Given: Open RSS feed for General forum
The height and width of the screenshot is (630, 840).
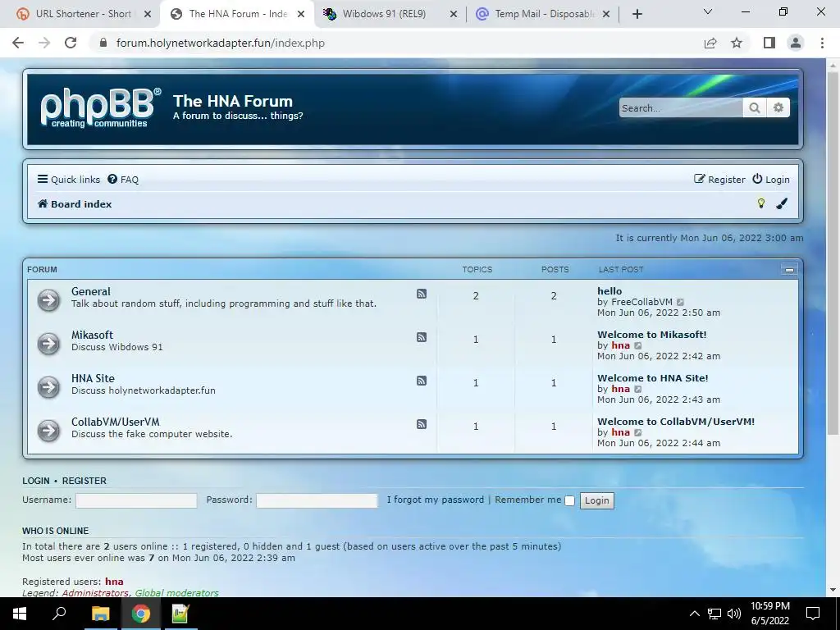Looking at the screenshot, I should pyautogui.click(x=422, y=294).
